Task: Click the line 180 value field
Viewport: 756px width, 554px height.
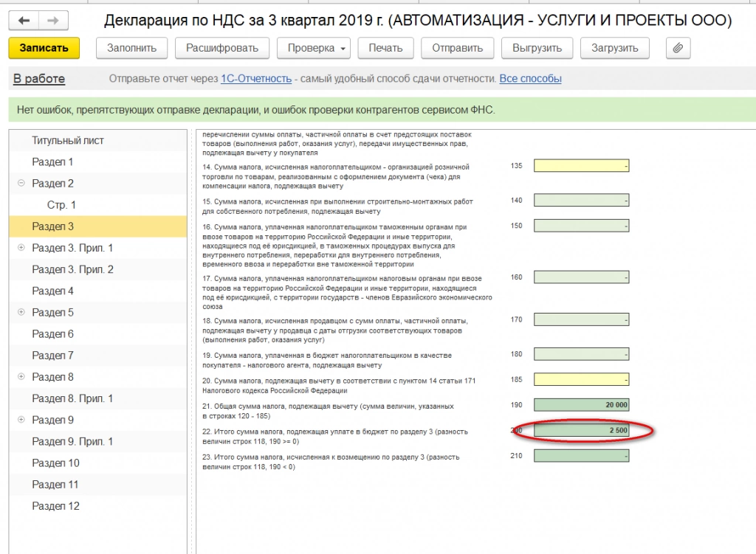Action: [x=582, y=354]
